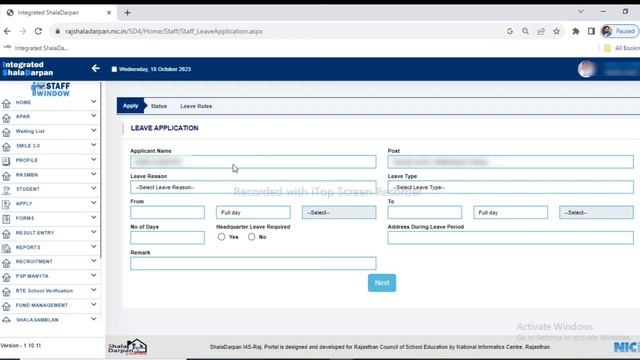Expand the STUDENT menu chevron
Screen dimensions: 640x360
coord(93,189)
